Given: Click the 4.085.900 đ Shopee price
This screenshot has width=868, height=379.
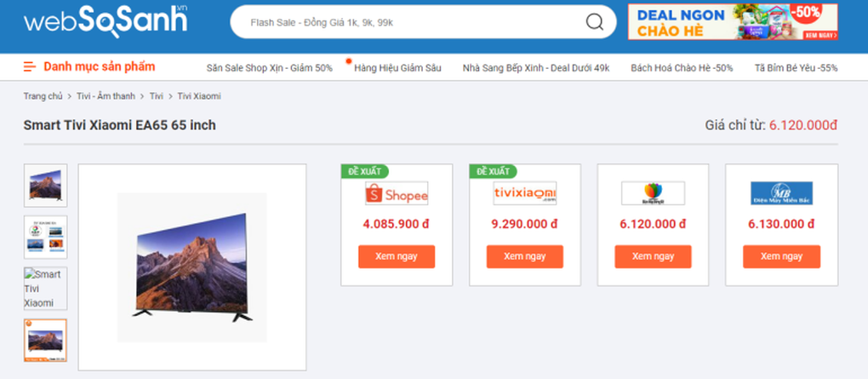Looking at the screenshot, I should point(397,224).
